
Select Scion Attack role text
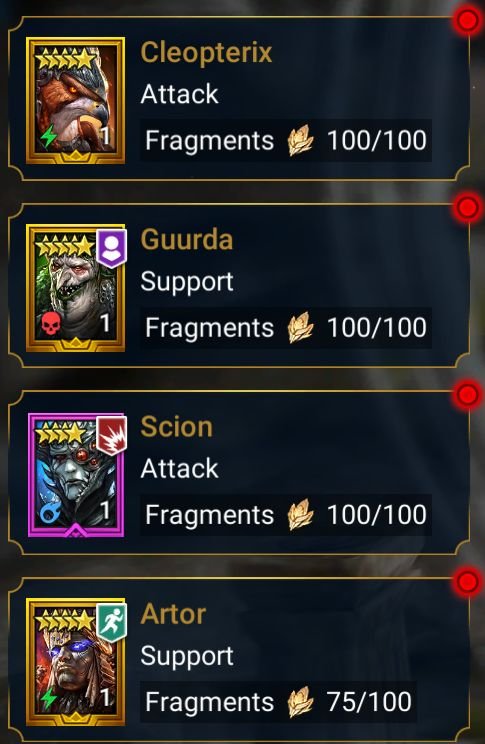[x=179, y=468]
